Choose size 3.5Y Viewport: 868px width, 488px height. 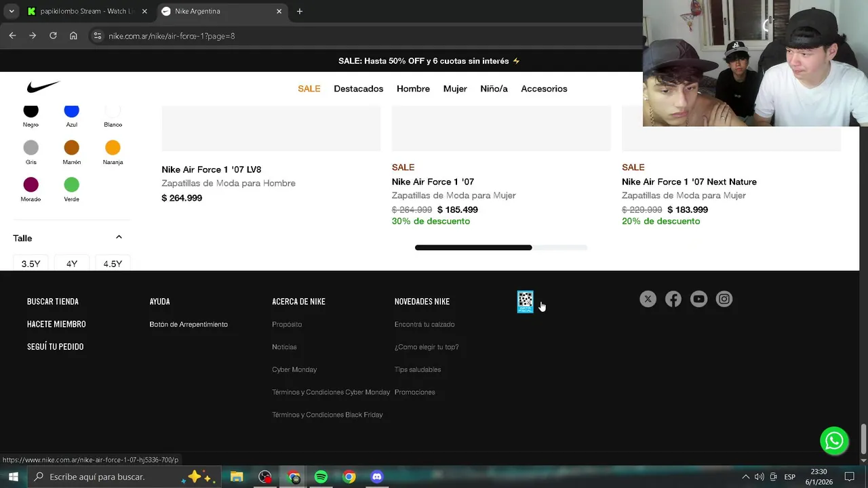click(x=31, y=263)
